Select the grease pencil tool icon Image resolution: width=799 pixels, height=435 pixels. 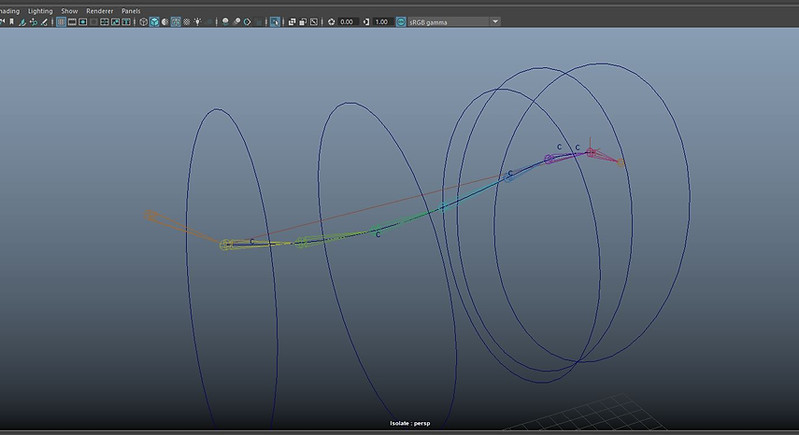(44, 22)
